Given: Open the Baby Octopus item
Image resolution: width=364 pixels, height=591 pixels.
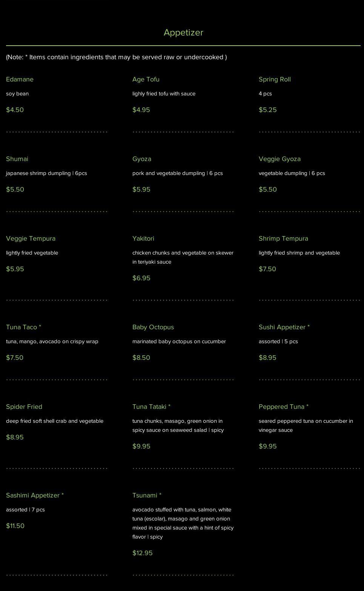Looking at the screenshot, I should 153,327.
